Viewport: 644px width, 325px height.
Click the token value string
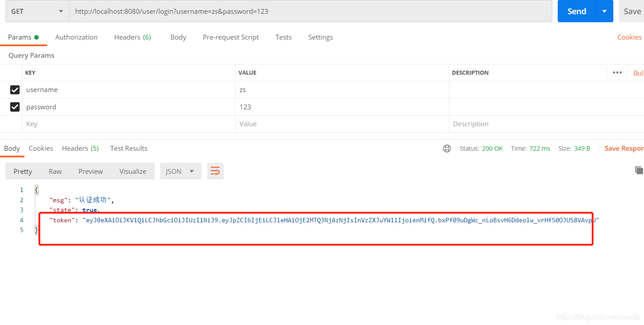pyautogui.click(x=341, y=220)
